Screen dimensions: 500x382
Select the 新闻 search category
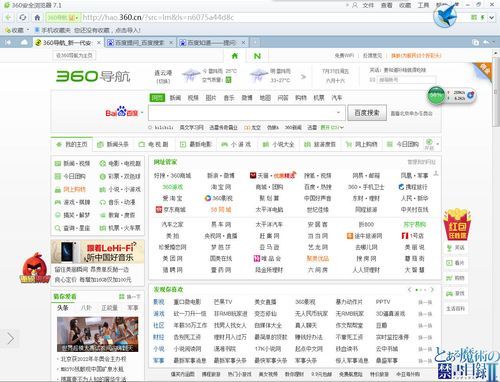click(x=175, y=98)
